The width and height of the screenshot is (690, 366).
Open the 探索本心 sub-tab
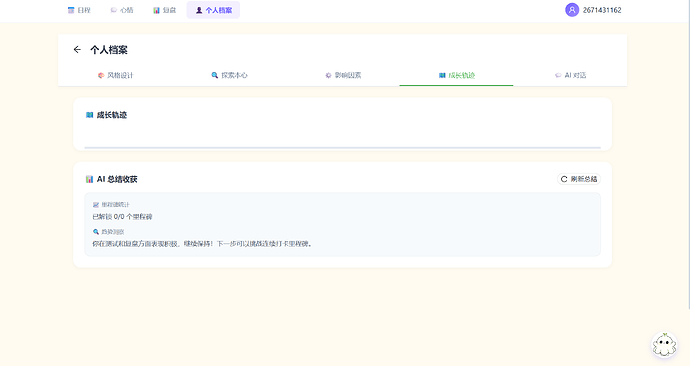point(229,75)
